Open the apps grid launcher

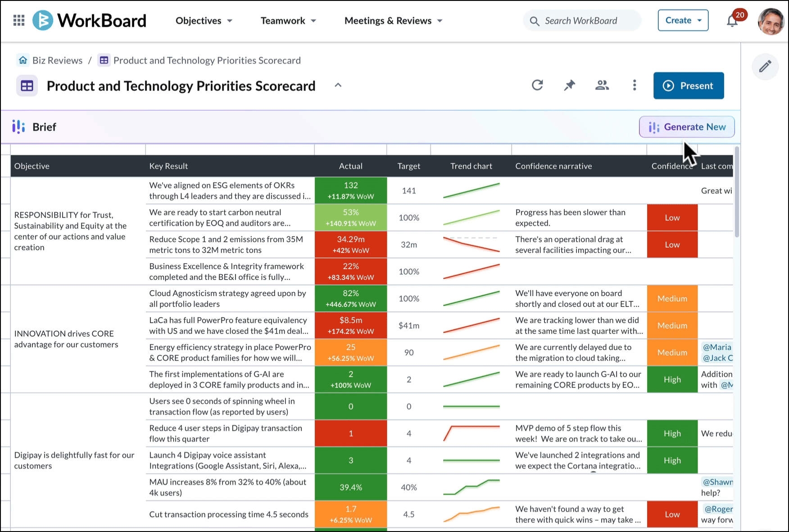click(x=19, y=20)
